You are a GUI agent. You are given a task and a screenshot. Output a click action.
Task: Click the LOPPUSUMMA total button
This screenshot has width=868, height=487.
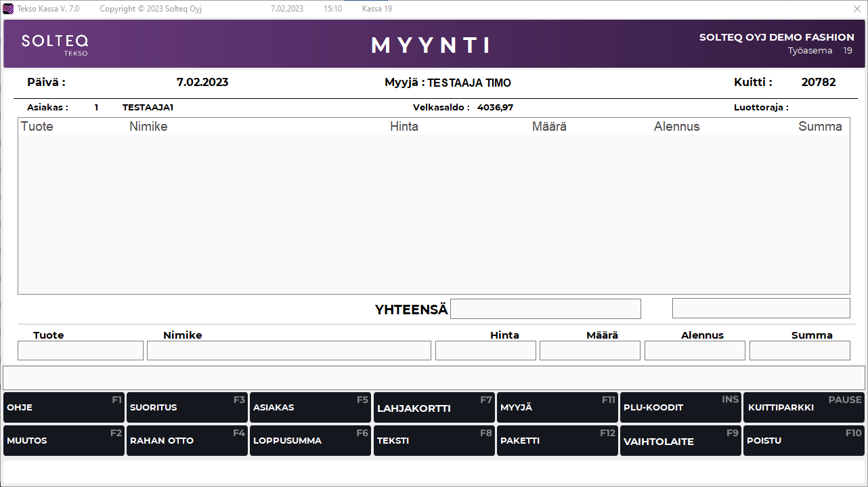point(310,441)
